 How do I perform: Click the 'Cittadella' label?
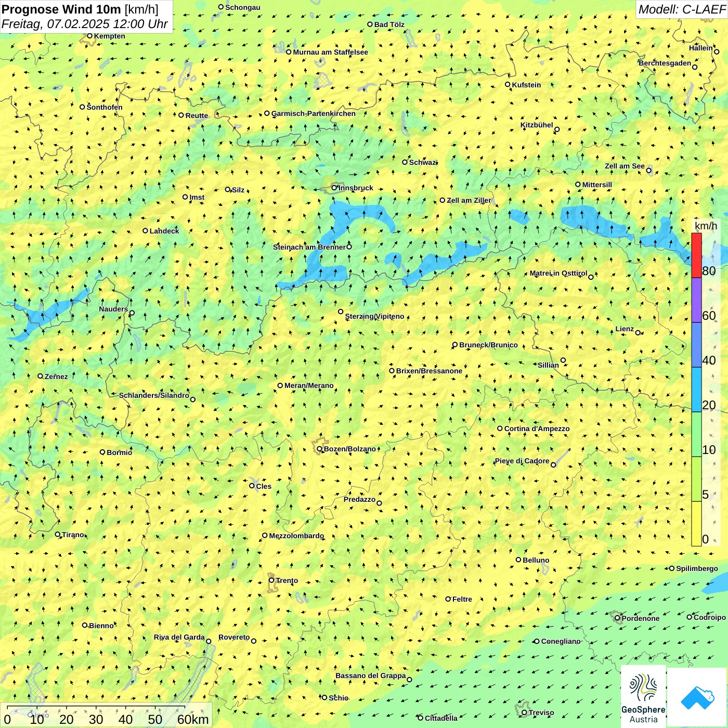tap(441, 718)
